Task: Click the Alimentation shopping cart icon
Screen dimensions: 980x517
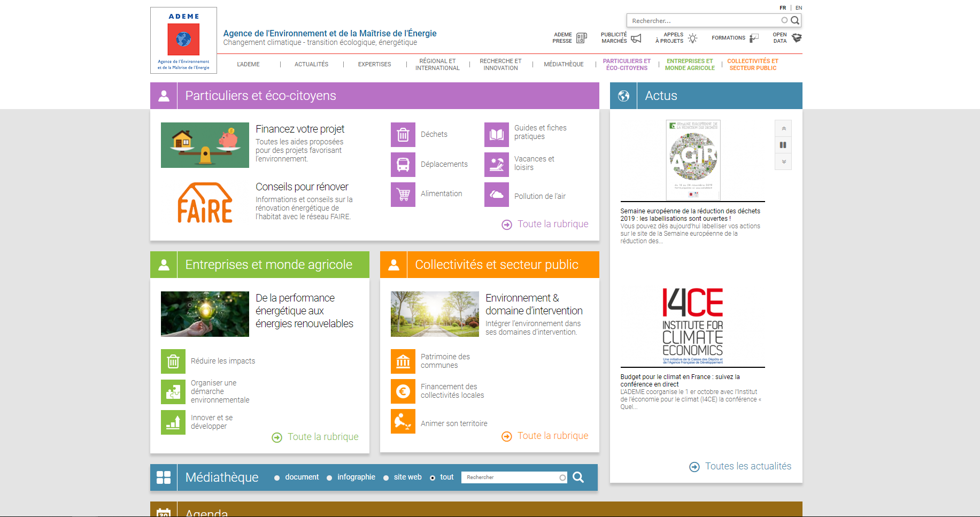Action: point(403,195)
